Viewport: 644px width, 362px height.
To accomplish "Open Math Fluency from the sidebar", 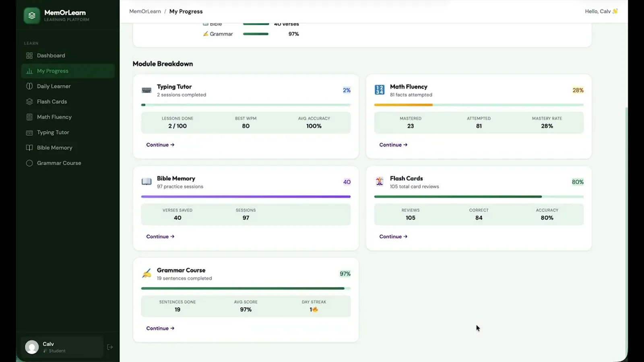I will (x=68, y=117).
